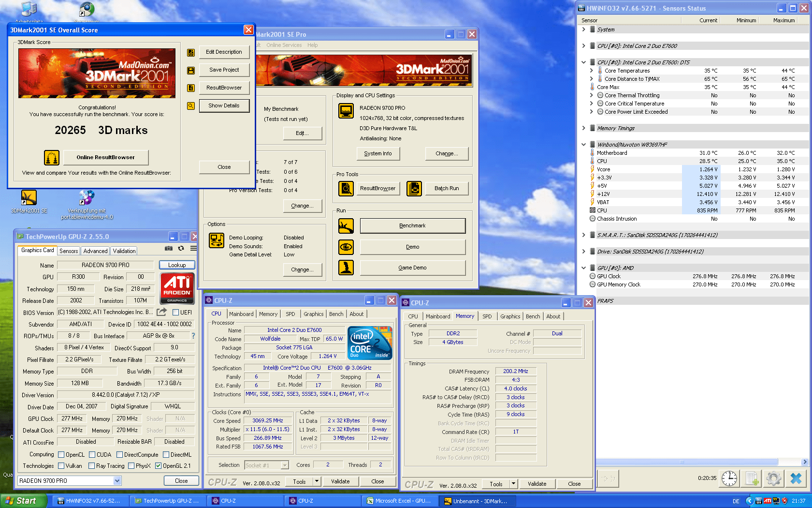812x508 pixels.
Task: Open the Help menu in 3DMark2001 SE Pro
Action: coord(313,45)
